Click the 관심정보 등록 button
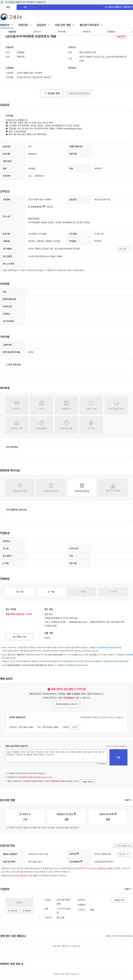Image resolution: width=133 pixels, height=980 pixels. 52,93
